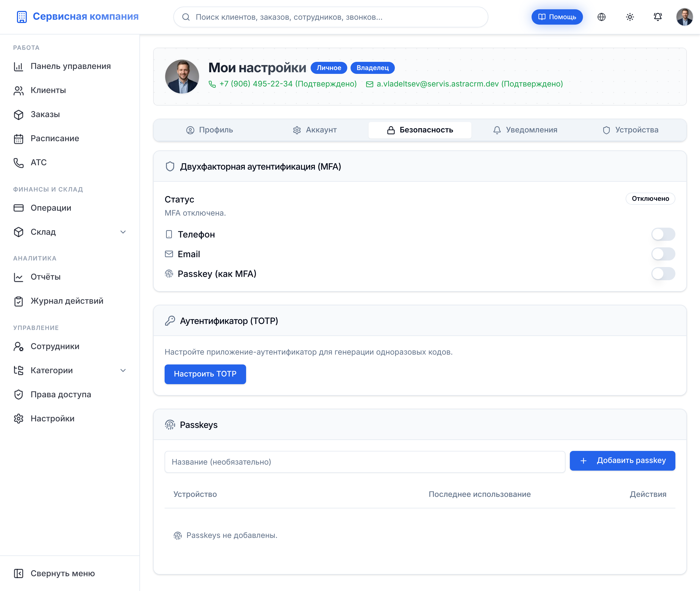
Task: Expand the Категории submenu chevron
Action: [x=123, y=370]
